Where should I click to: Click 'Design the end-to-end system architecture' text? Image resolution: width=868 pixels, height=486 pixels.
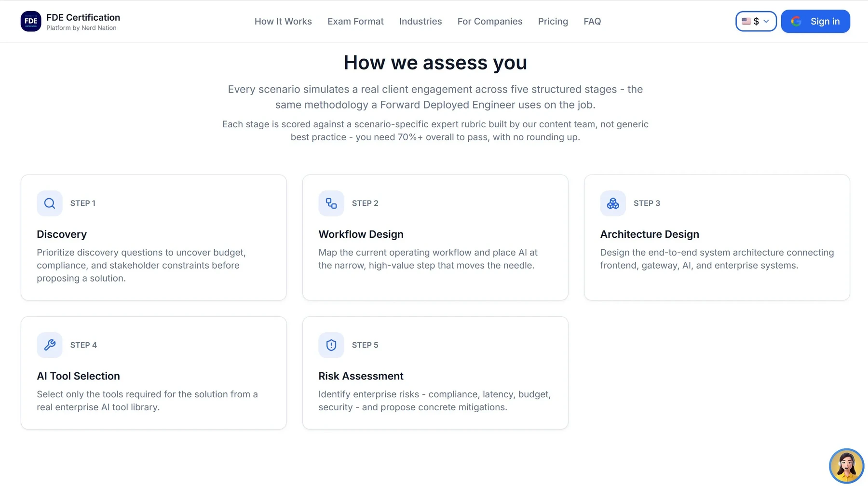click(717, 259)
